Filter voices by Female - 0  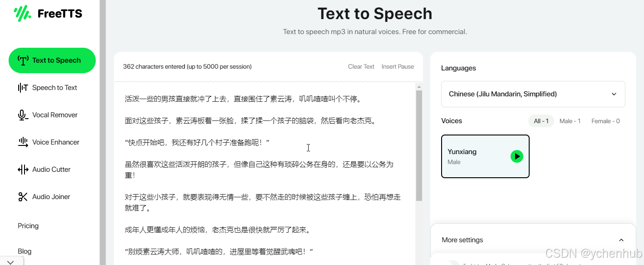(605, 121)
